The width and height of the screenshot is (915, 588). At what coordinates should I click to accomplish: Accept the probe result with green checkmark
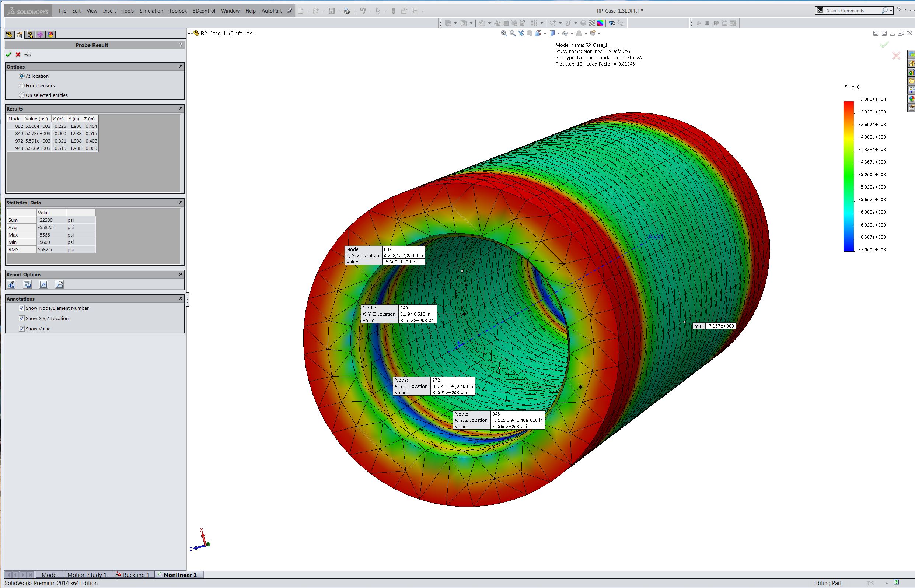[8, 55]
